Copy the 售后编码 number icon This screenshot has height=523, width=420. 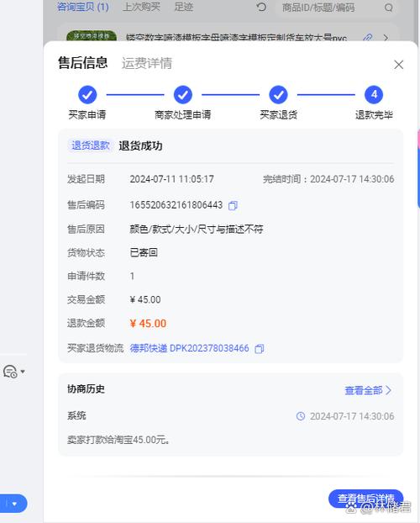click(233, 205)
